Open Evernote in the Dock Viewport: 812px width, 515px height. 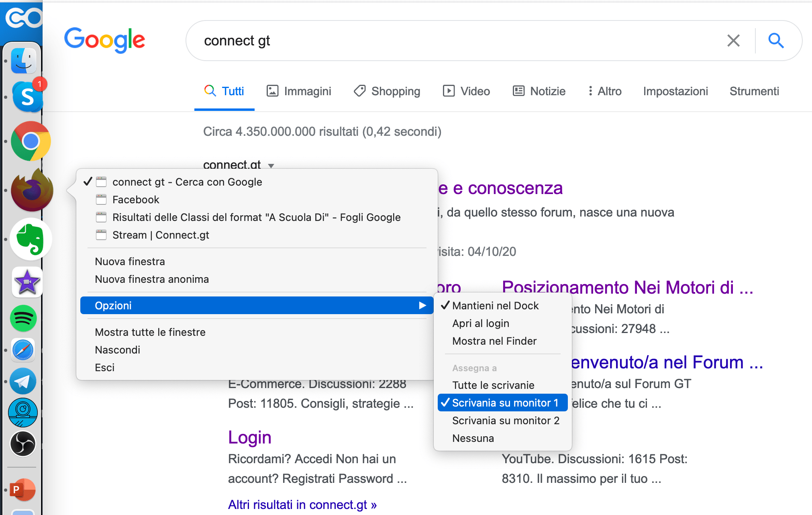(31, 239)
